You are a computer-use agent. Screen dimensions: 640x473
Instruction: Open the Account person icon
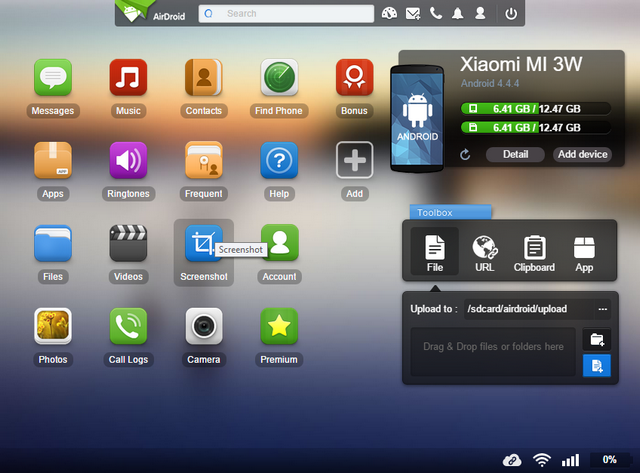280,243
